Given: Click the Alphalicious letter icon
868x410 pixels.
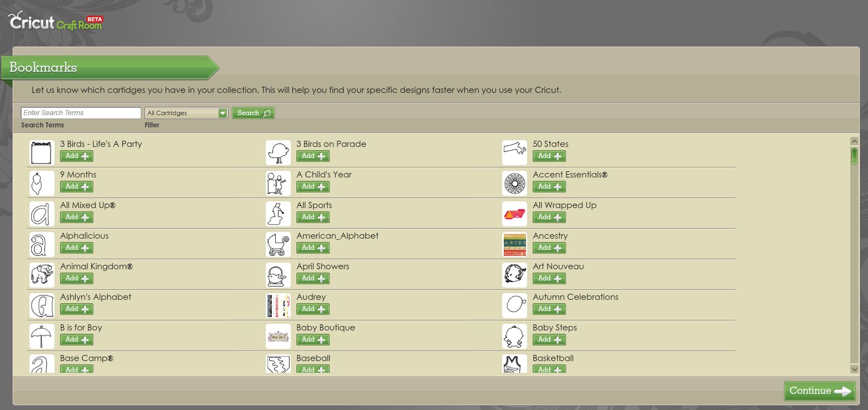Looking at the screenshot, I should point(42,245).
